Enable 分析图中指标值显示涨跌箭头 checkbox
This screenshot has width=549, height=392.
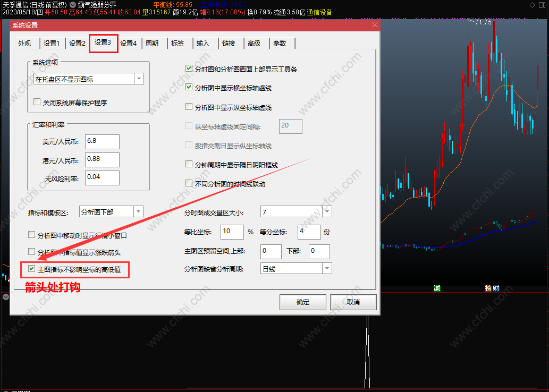tap(31, 251)
